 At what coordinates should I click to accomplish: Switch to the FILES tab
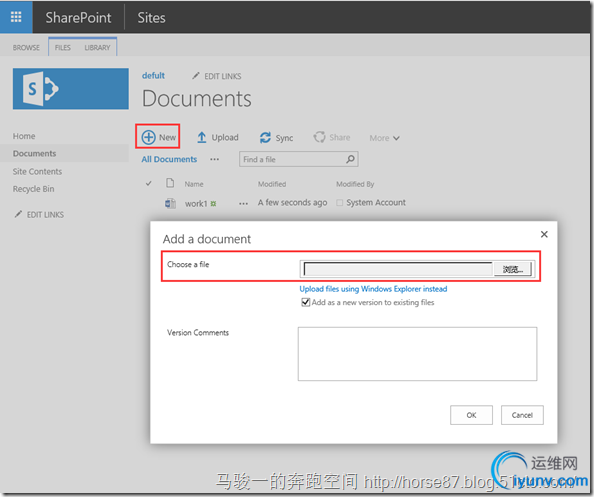[63, 48]
